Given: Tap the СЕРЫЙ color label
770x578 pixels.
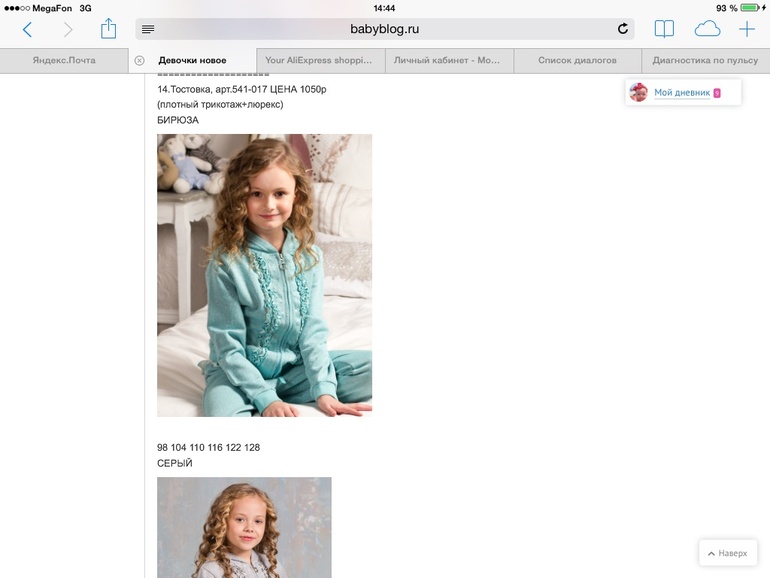Looking at the screenshot, I should coord(175,463).
